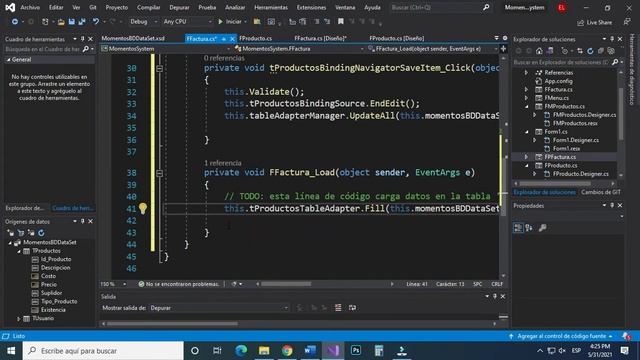Click the Save file toolbar icon
The height and width of the screenshot is (360, 640).
[71, 22]
